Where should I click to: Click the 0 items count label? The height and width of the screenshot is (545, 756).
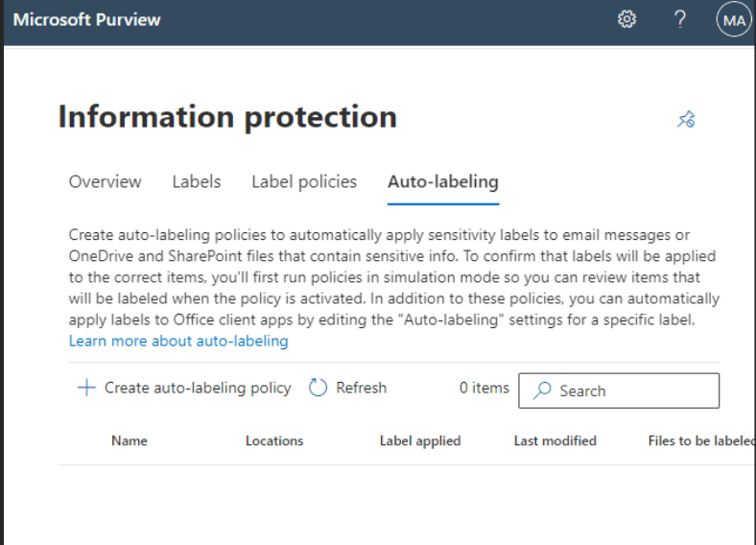click(x=484, y=388)
